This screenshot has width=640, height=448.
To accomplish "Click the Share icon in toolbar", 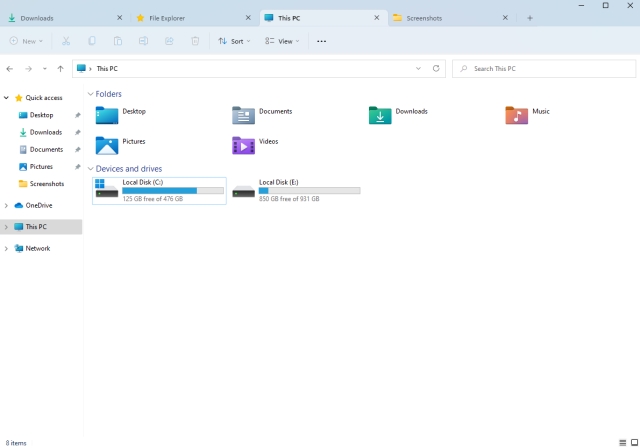I will click(x=169, y=41).
